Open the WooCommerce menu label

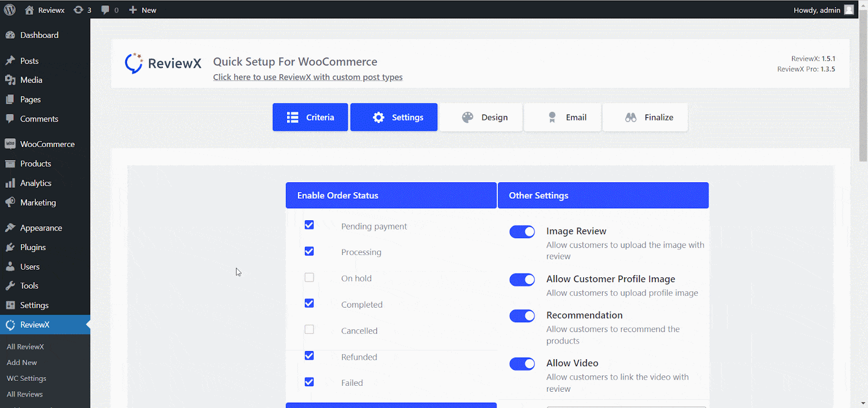(x=48, y=144)
